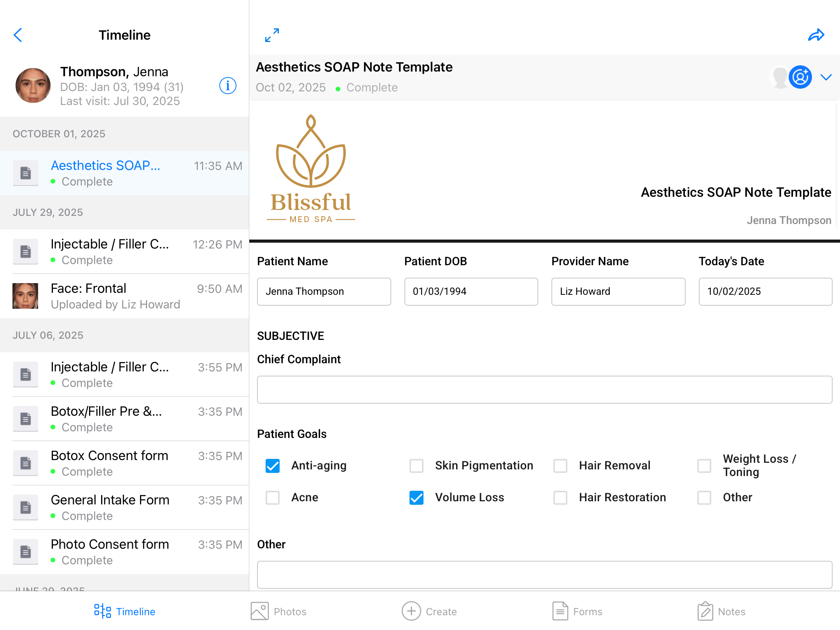840x630 pixels.
Task: Tap the share arrow icon
Action: point(816,35)
